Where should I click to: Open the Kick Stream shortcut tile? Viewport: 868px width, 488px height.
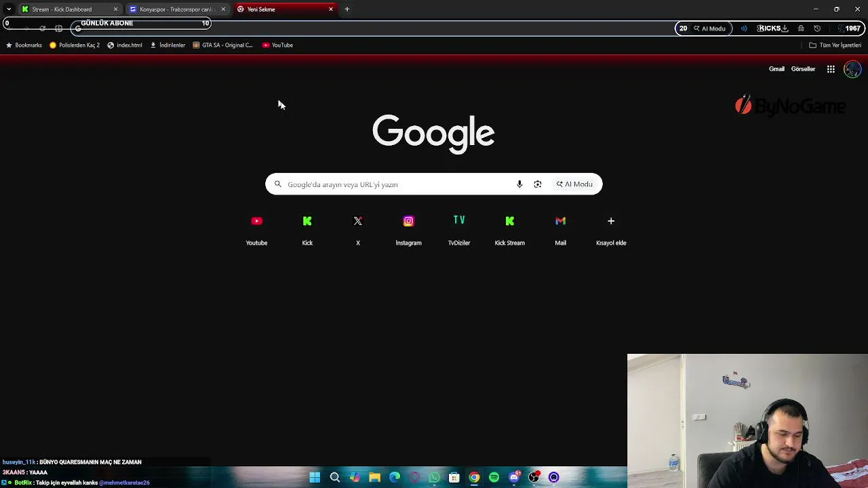coord(510,230)
